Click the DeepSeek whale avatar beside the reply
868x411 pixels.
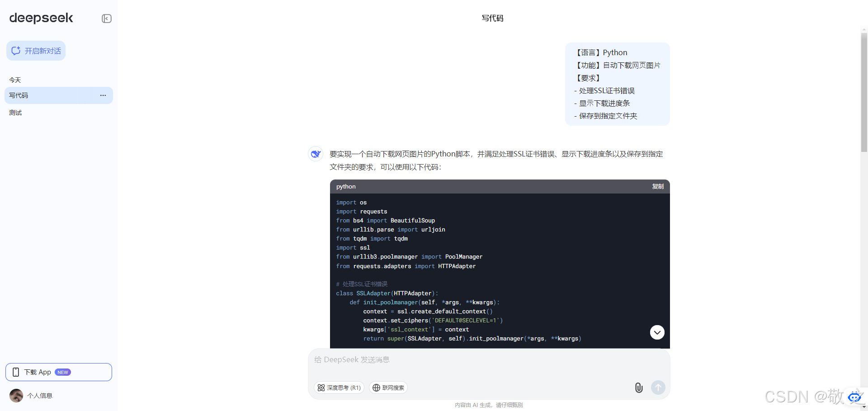pyautogui.click(x=316, y=154)
